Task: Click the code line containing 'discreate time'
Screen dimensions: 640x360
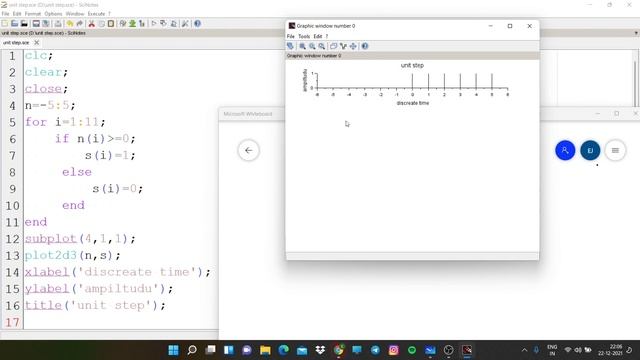Action: (x=118, y=272)
